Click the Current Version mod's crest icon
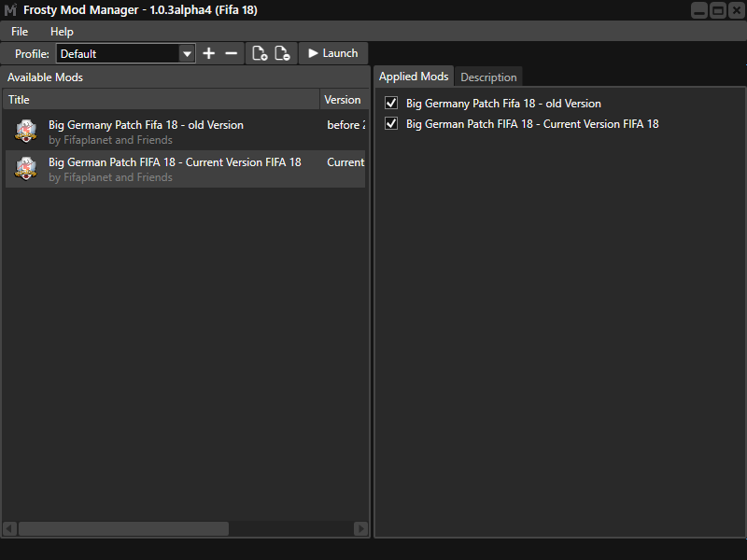 (x=26, y=169)
